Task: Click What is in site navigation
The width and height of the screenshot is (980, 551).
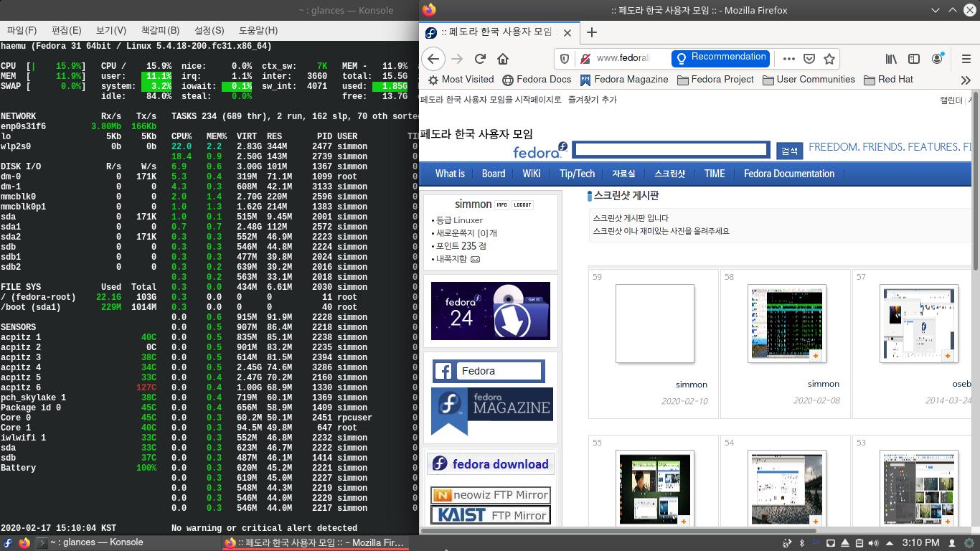Action: click(450, 174)
